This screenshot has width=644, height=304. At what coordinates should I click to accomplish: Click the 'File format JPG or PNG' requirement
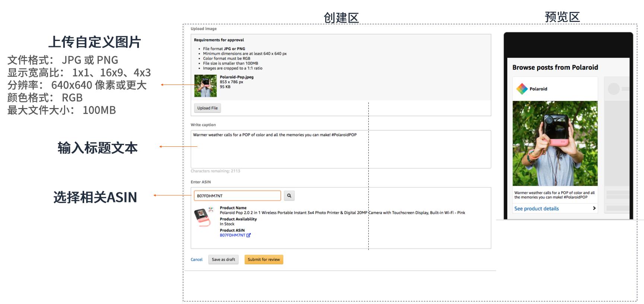coord(224,49)
